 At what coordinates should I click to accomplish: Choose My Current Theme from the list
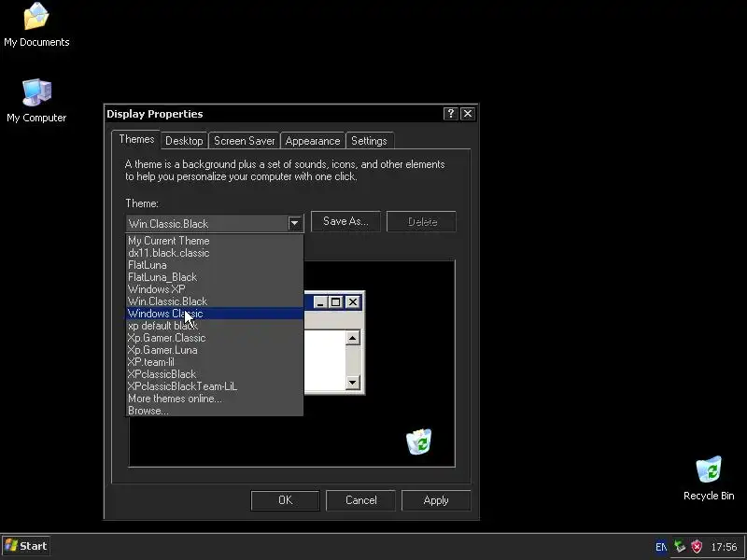point(215,241)
